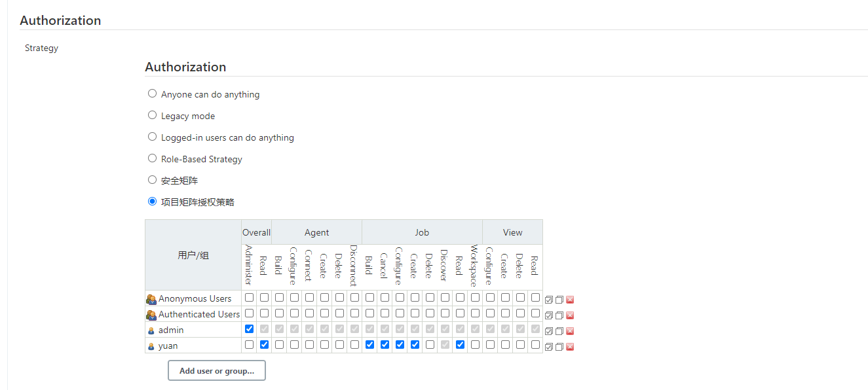Select the Anyone can do anything option

(152, 93)
